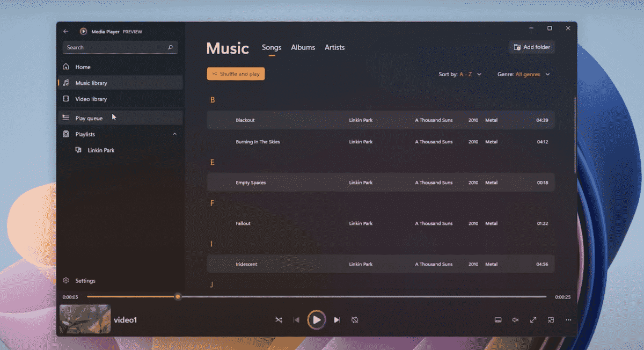The image size is (644, 350).
Task: Click Linkin Park artist in Empty Spaces row
Action: (361, 183)
